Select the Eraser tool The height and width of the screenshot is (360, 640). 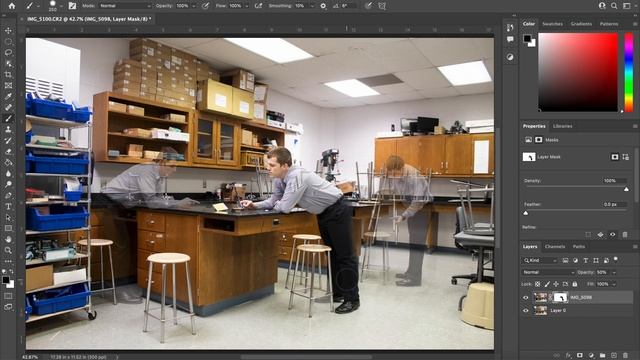pyautogui.click(x=8, y=151)
